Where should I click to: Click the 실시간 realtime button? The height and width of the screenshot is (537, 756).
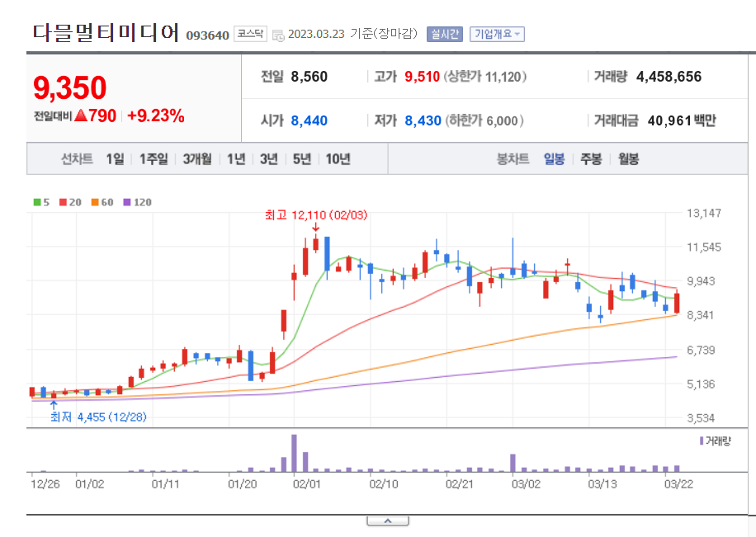tap(445, 34)
